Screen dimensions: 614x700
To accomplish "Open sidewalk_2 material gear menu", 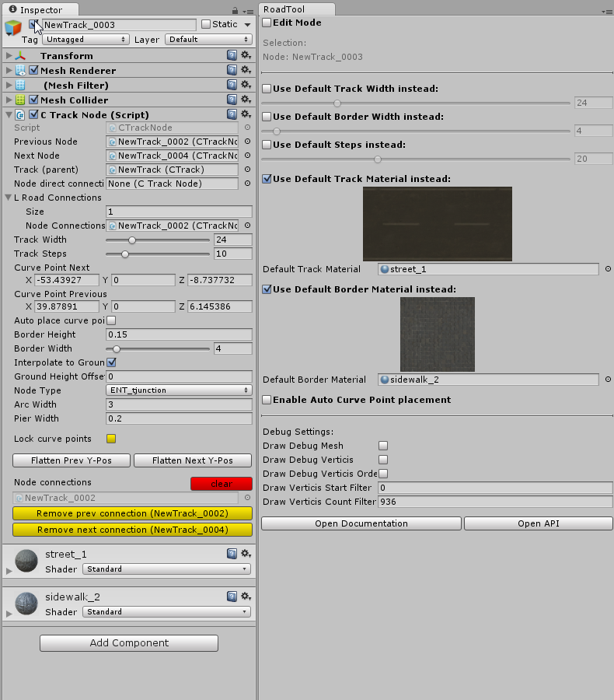I will [246, 597].
